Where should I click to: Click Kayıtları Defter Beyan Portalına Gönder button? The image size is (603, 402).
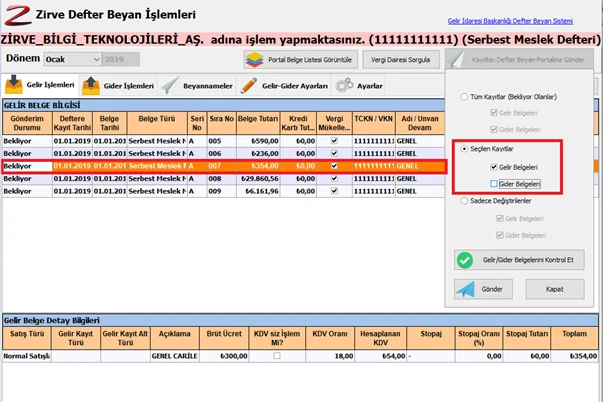[x=519, y=60]
